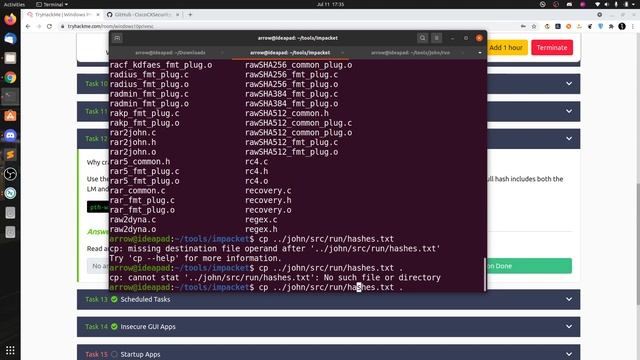Switch to the ~/tools/john terminal tab
Screen dimensions: 640x360
click(410, 53)
